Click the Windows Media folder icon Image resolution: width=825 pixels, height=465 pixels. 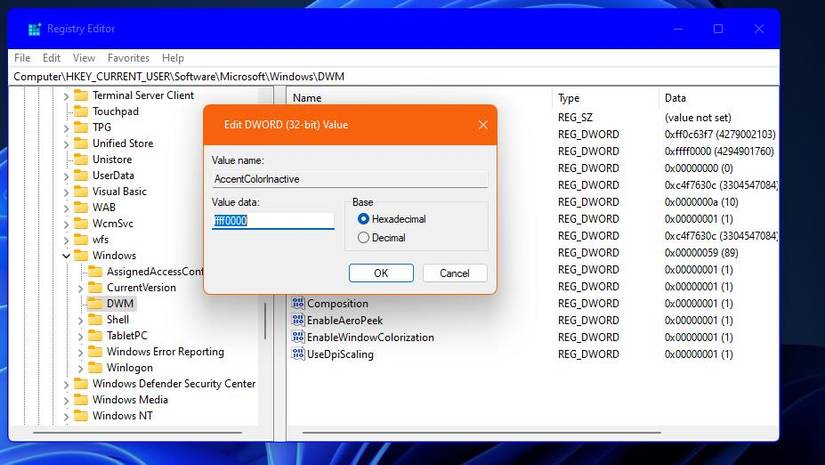(81, 399)
